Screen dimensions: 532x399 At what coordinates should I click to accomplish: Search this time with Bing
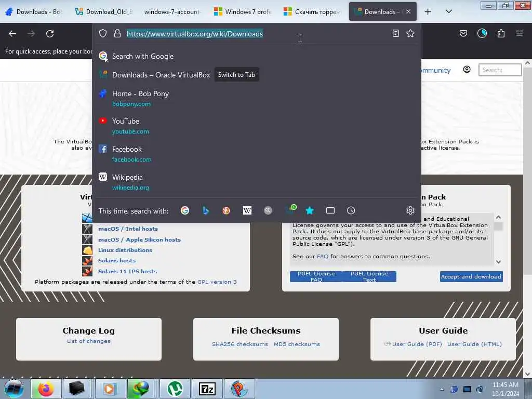(x=206, y=211)
